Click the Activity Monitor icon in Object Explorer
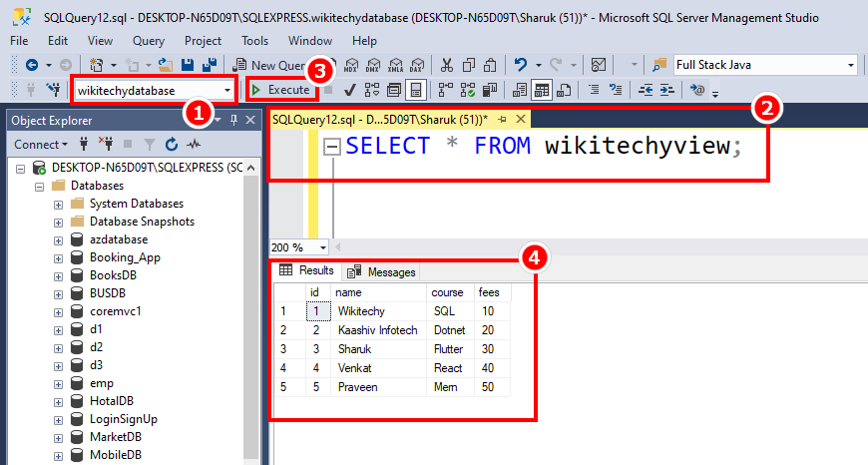This screenshot has height=465, width=868. tap(193, 145)
